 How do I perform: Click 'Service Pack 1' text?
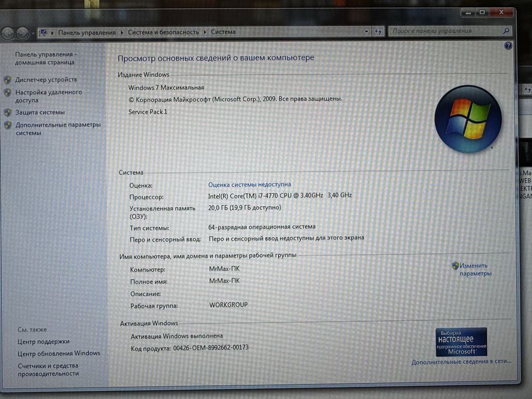click(148, 112)
